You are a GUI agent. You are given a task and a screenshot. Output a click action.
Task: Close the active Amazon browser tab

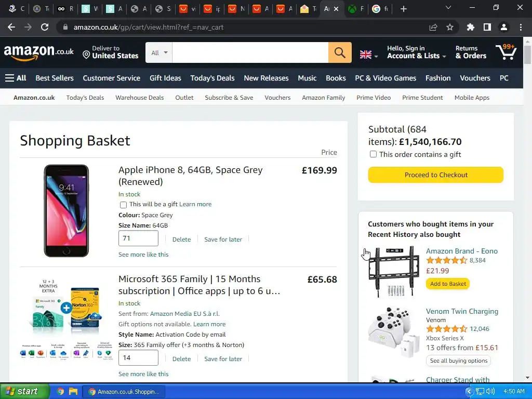coord(336,9)
